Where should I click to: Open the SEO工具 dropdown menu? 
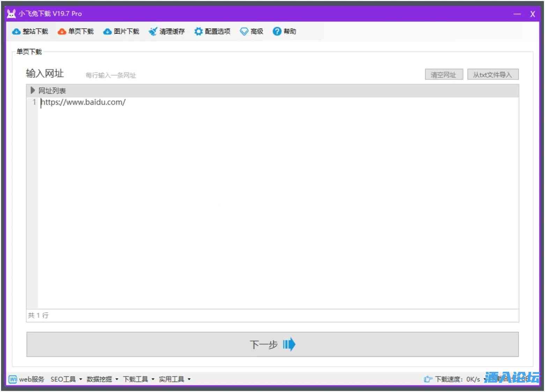66,379
